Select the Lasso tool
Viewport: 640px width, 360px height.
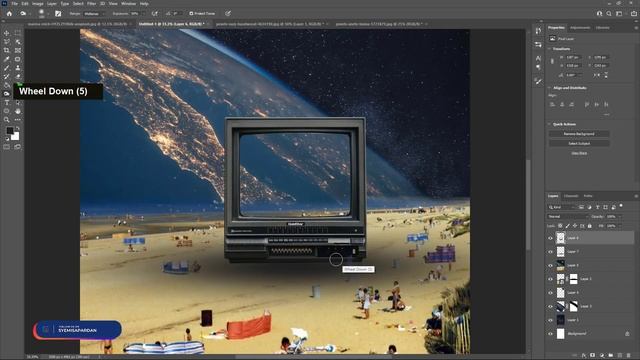tap(7, 42)
